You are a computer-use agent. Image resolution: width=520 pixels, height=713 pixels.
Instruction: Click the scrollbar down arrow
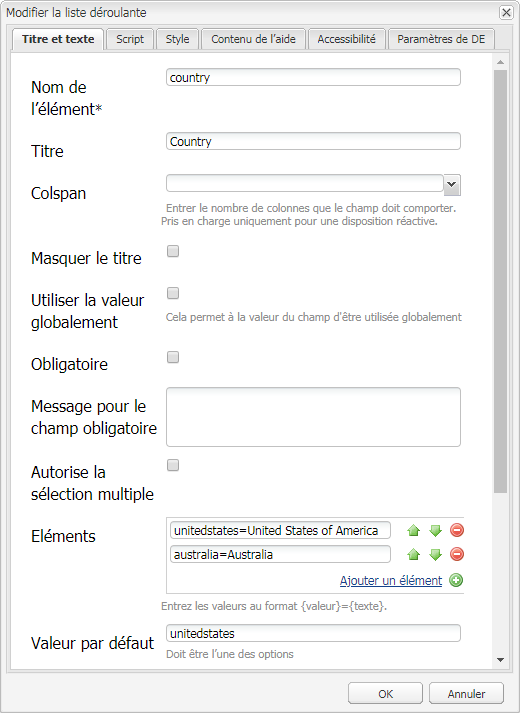tap(500, 660)
